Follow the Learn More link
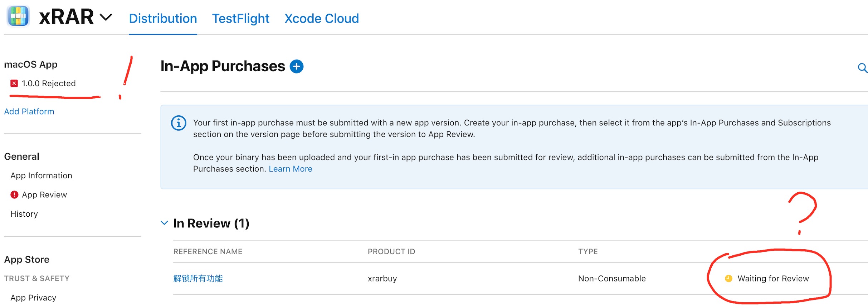Image resolution: width=868 pixels, height=308 pixels. [x=290, y=169]
